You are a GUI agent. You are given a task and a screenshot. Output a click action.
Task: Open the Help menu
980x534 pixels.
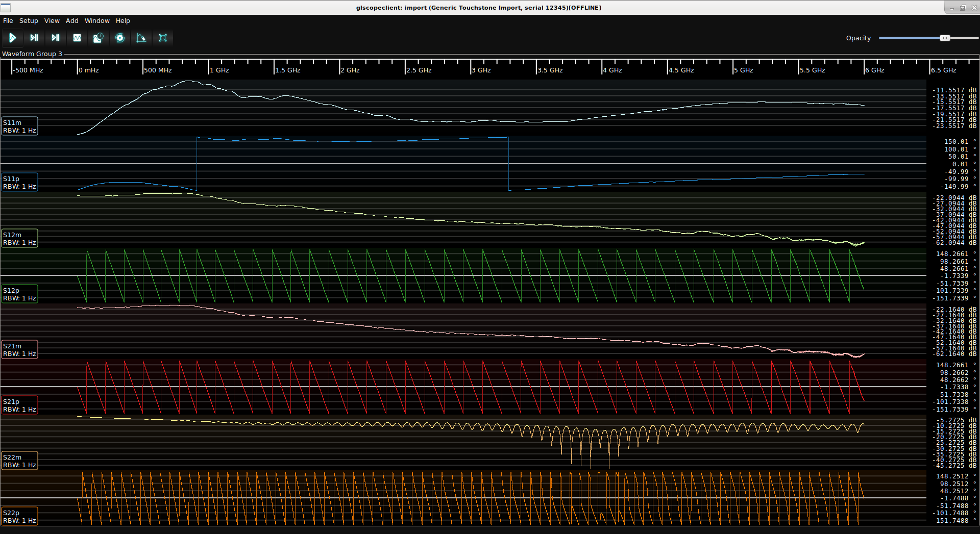tap(123, 21)
